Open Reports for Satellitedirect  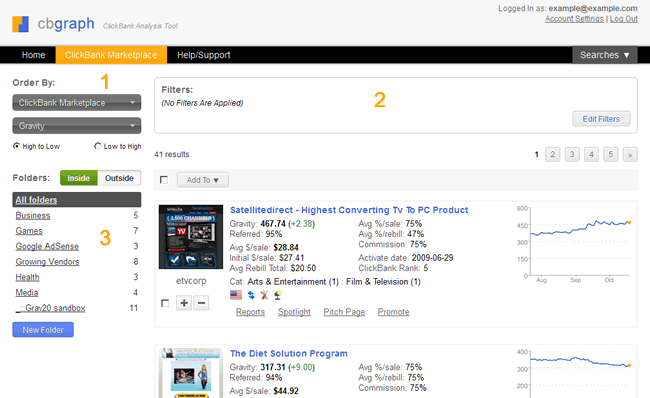point(250,312)
